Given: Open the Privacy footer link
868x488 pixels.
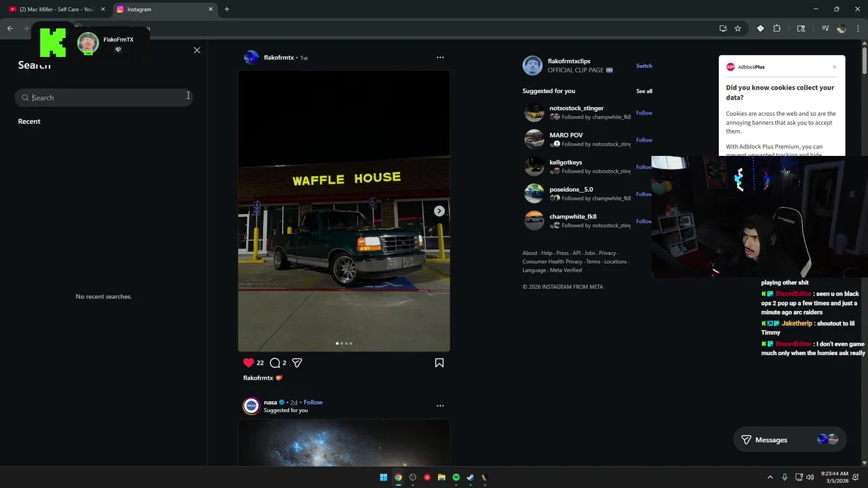Looking at the screenshot, I should tap(607, 253).
